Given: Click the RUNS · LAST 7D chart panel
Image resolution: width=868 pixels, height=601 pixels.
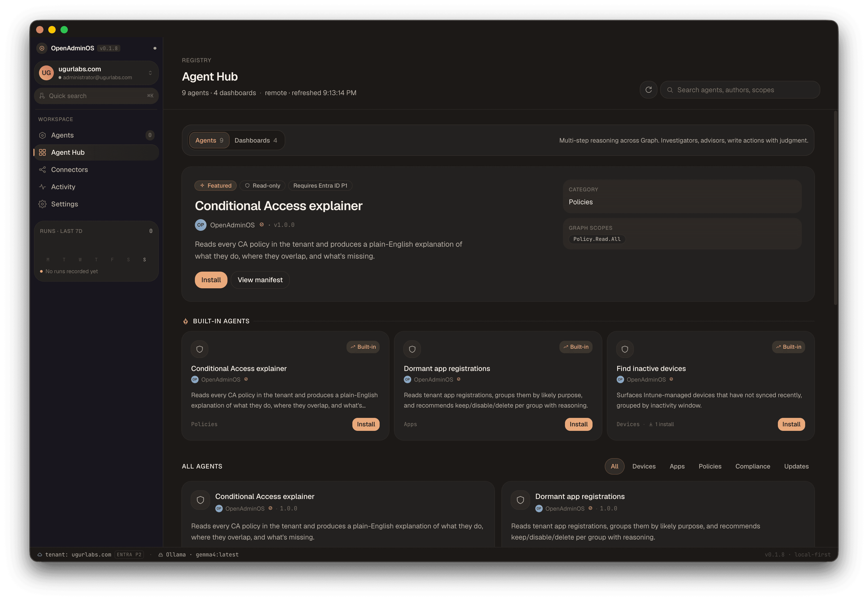Looking at the screenshot, I should click(x=96, y=251).
